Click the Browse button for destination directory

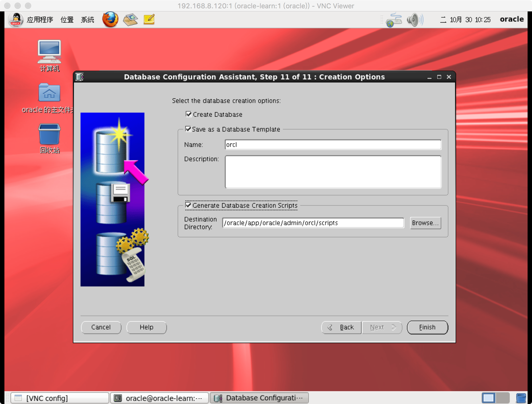pos(425,222)
